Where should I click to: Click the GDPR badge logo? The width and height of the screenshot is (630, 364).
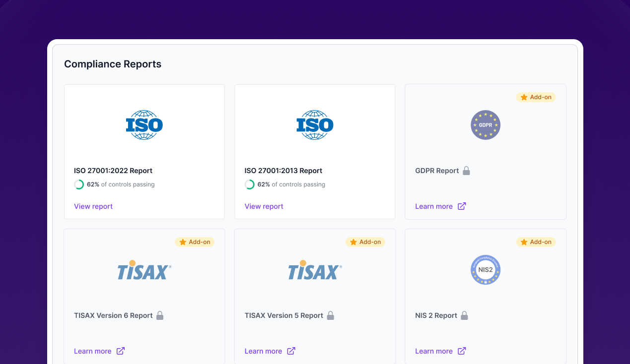(486, 125)
